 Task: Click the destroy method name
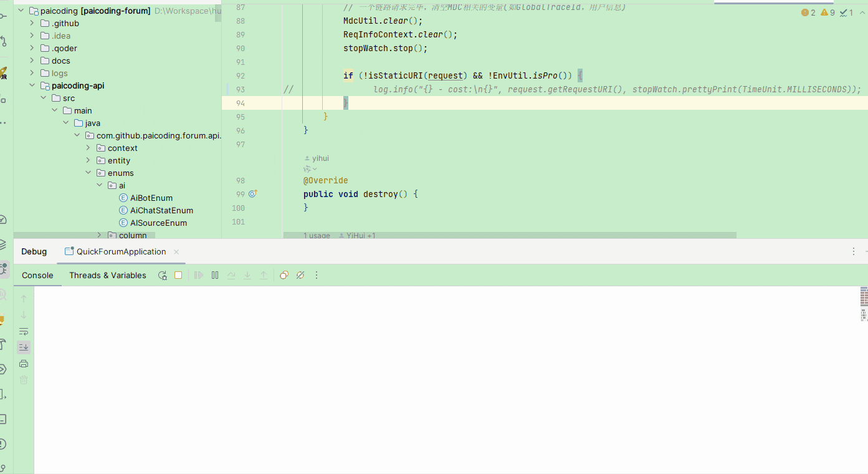(x=381, y=194)
